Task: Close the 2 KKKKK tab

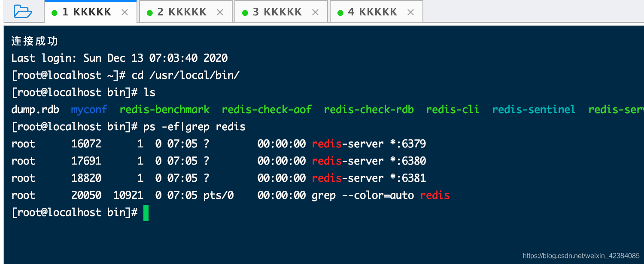Action: click(220, 12)
